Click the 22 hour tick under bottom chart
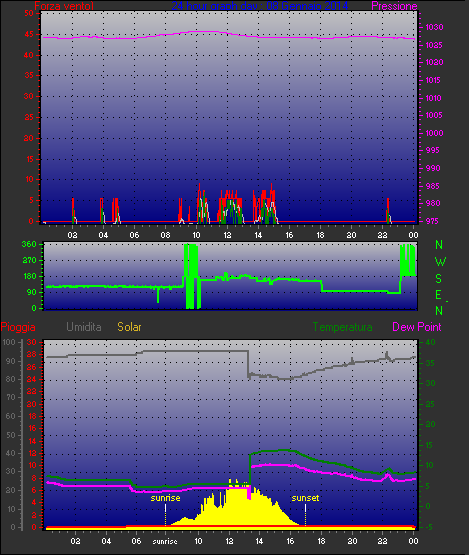 [383, 541]
